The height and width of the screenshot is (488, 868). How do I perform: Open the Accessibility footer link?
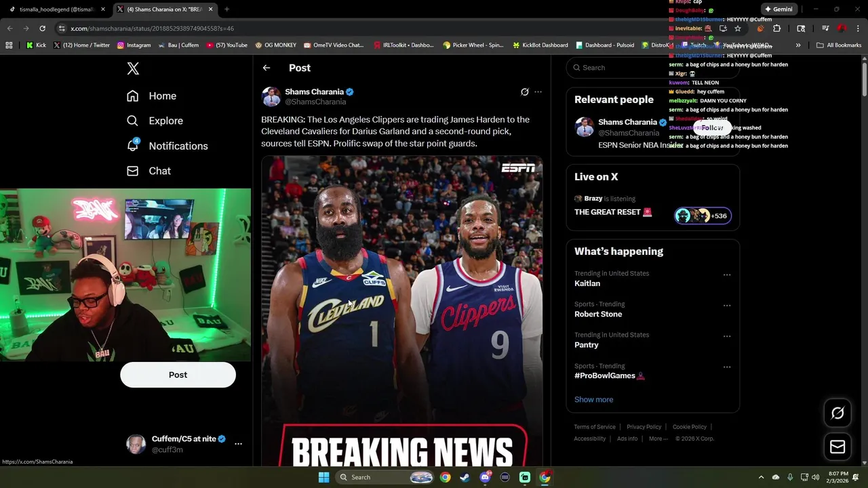(590, 439)
